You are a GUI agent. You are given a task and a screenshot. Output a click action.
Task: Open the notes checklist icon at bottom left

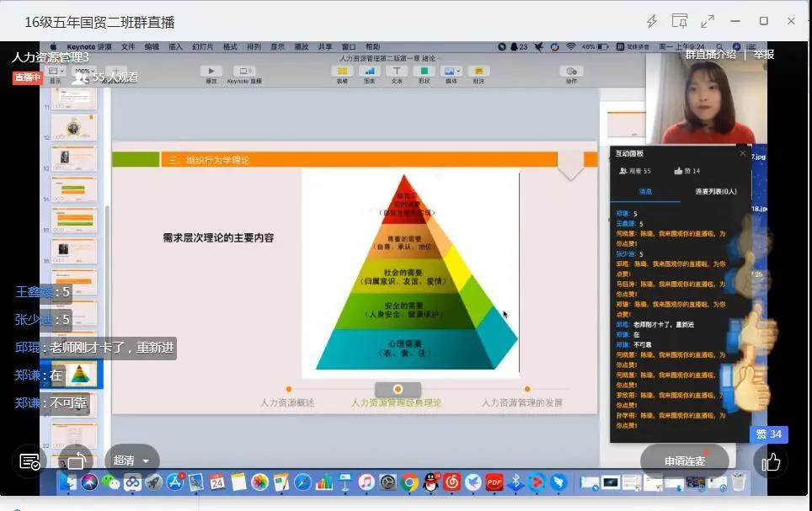pos(29,461)
